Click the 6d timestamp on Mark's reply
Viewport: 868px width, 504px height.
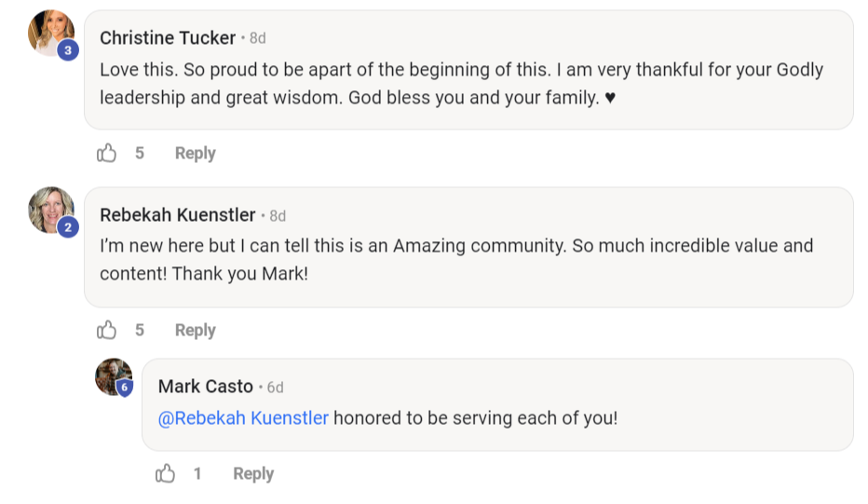(275, 387)
